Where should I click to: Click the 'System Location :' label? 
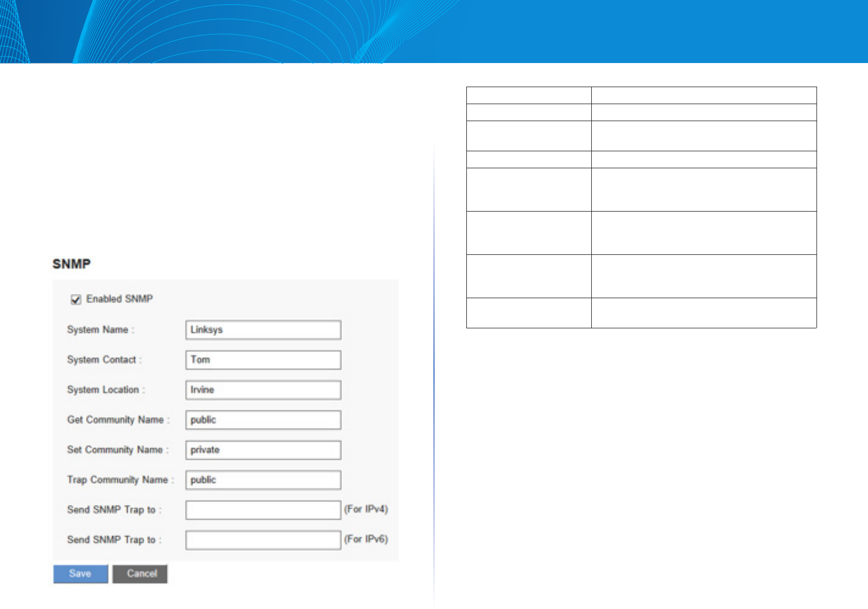pyautogui.click(x=106, y=390)
